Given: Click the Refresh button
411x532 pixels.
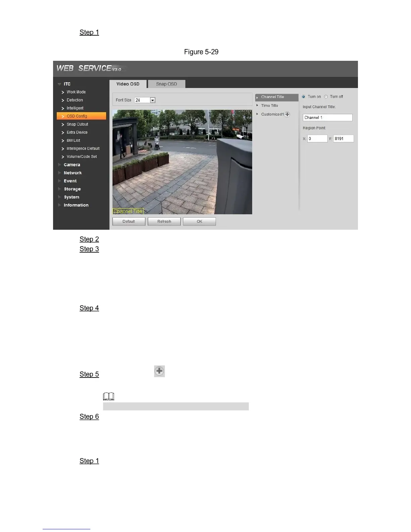Looking at the screenshot, I should 164,221.
